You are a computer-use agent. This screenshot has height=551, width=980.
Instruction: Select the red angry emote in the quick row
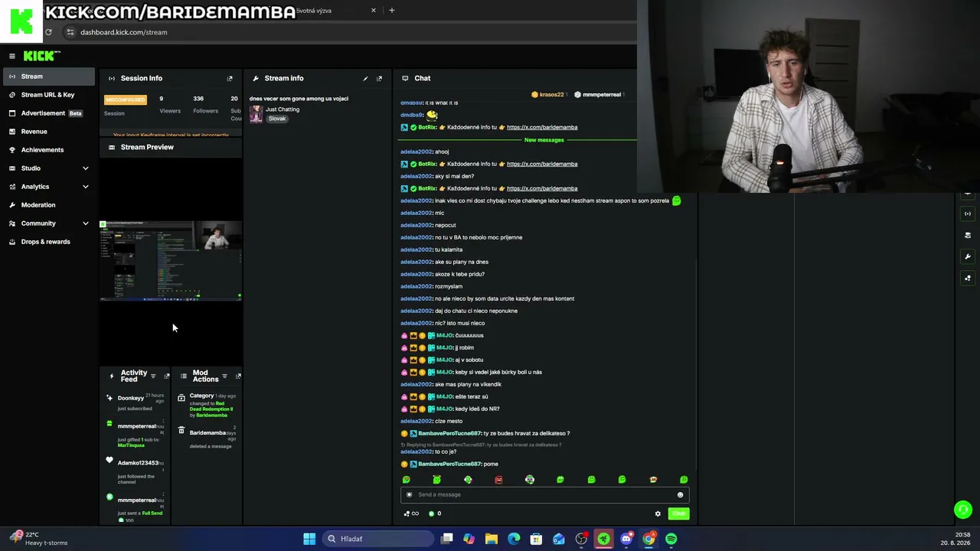point(498,480)
